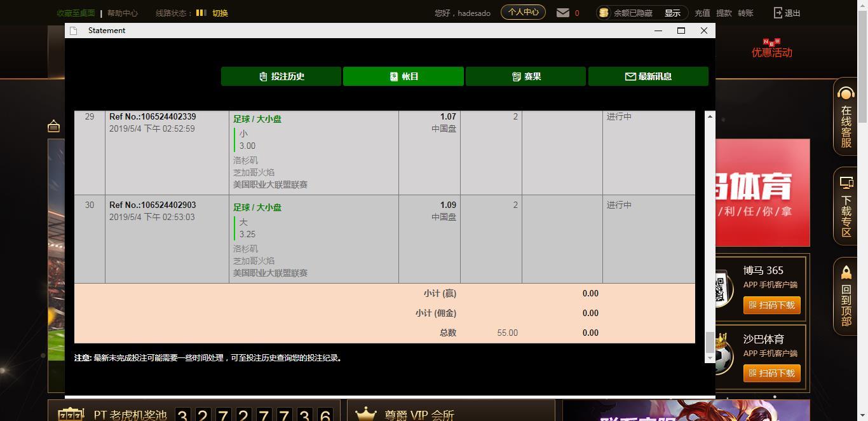
Task: Click the logout door icon
Action: [778, 13]
